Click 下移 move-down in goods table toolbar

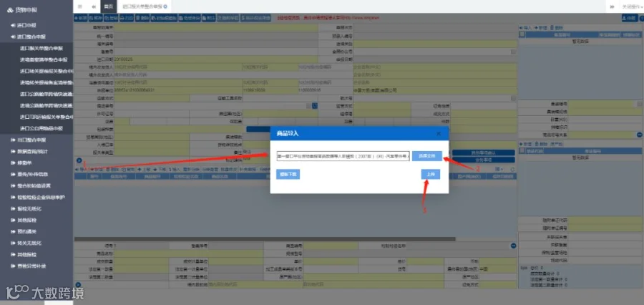pos(160,169)
